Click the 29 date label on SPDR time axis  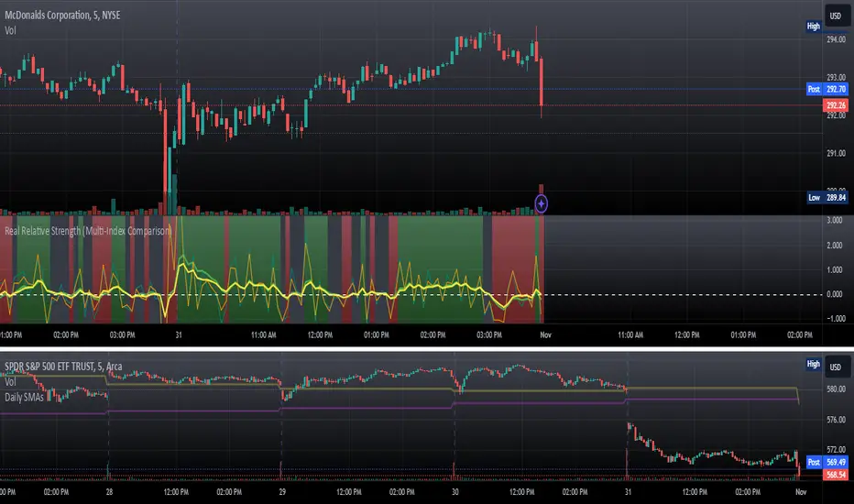coord(282,492)
